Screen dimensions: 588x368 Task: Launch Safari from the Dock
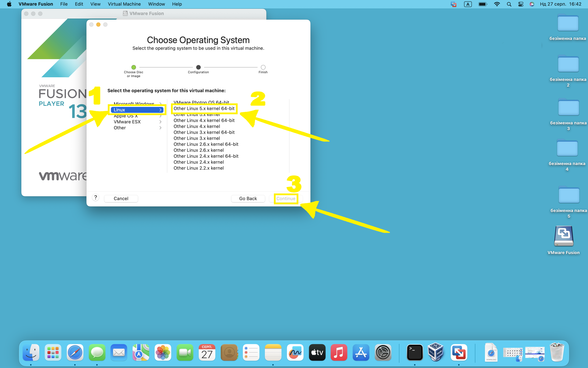pos(75,352)
